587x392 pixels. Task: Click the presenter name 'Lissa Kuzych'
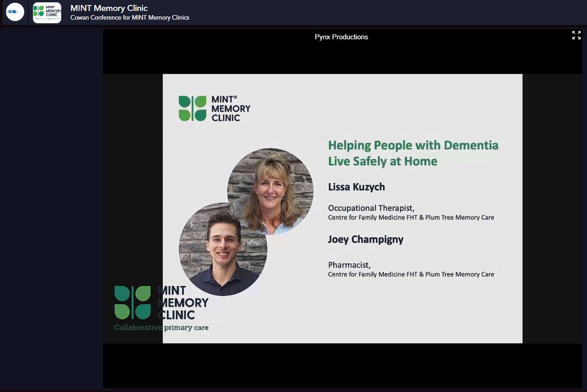click(358, 186)
